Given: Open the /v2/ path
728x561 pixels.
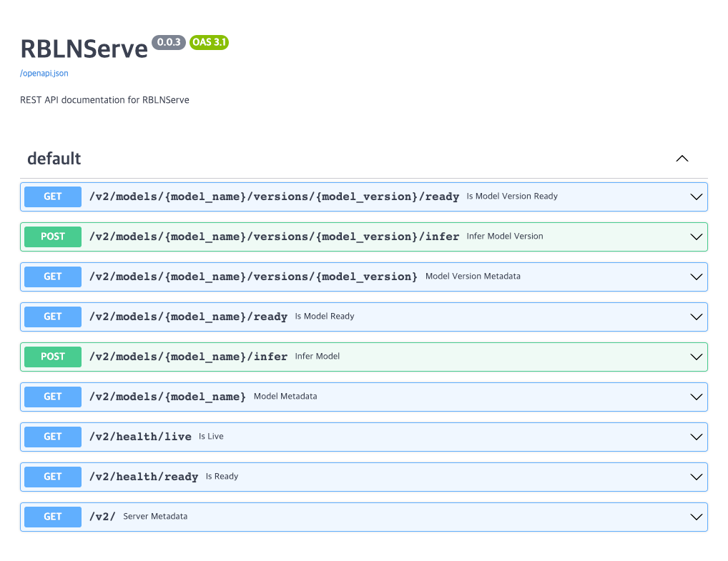Looking at the screenshot, I should click(102, 517).
